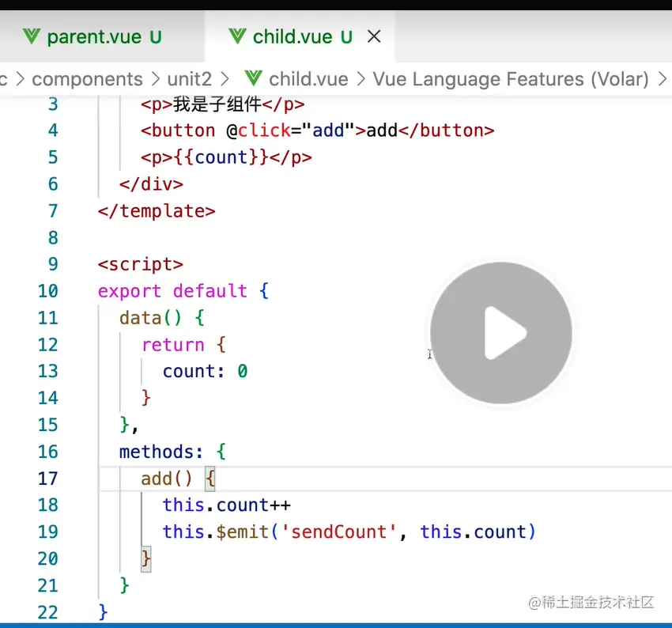Click 'methods:' in the script
This screenshot has height=628, width=672.
coord(161,452)
